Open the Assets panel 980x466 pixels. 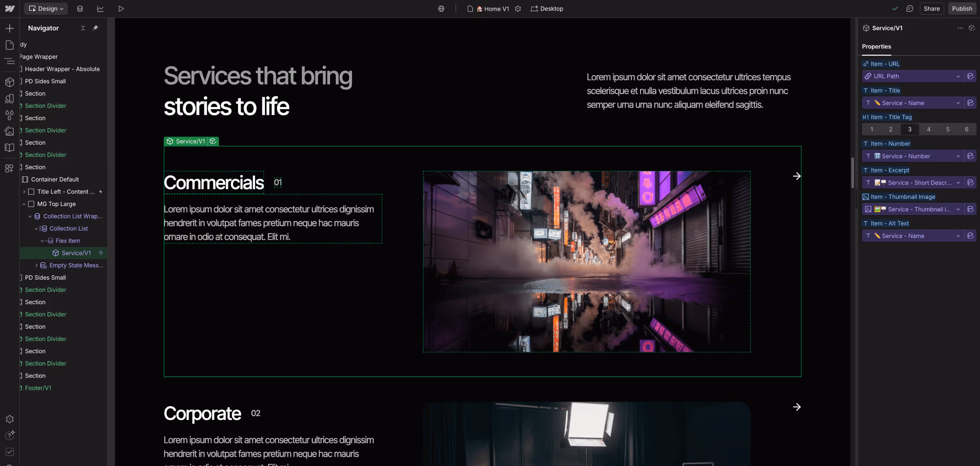(x=9, y=131)
